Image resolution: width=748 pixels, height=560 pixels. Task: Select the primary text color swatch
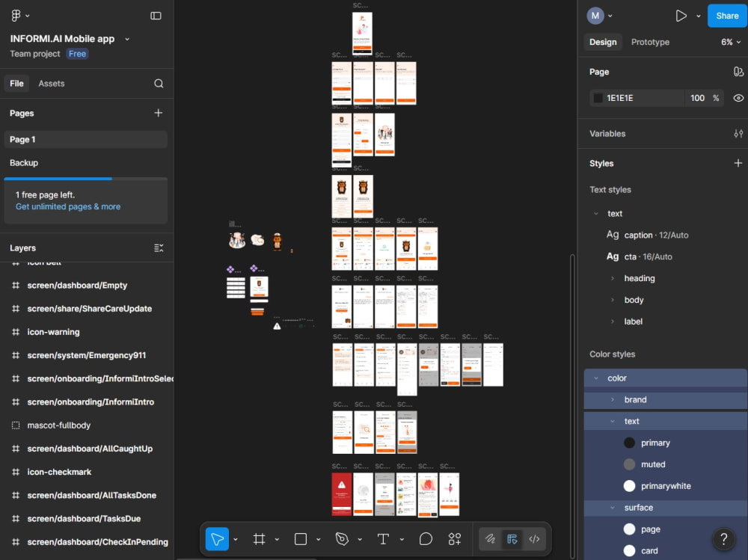point(629,443)
